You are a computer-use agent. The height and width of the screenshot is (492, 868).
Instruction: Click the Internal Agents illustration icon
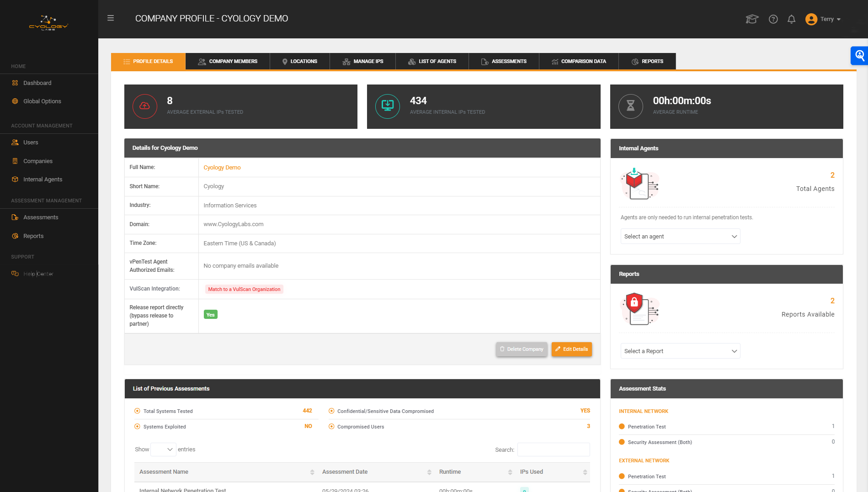(x=639, y=184)
